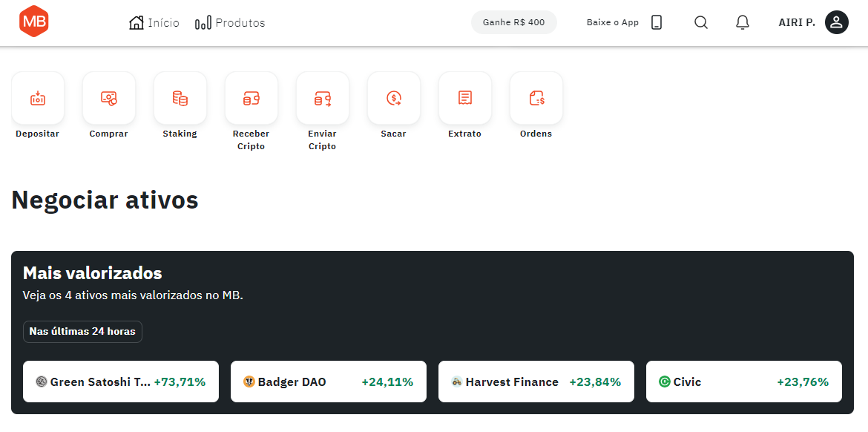Click the Baixe o App link
This screenshot has width=868, height=432.
(x=612, y=23)
